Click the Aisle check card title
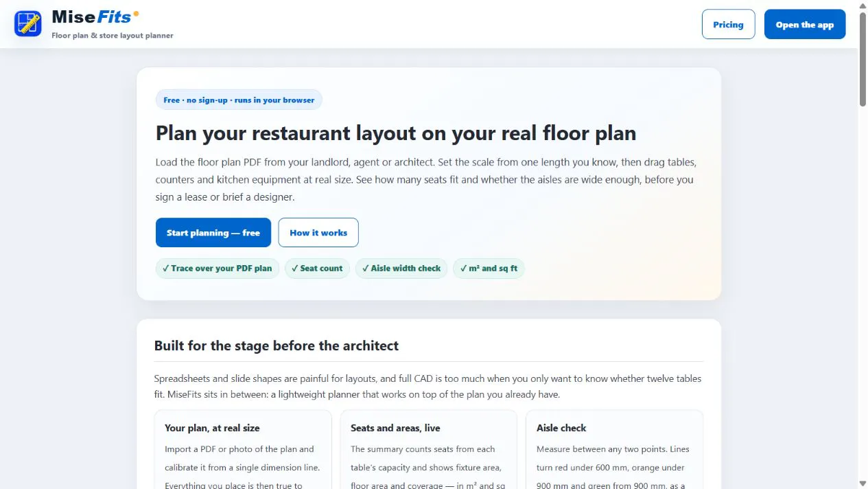The width and height of the screenshot is (868, 489). [561, 428]
